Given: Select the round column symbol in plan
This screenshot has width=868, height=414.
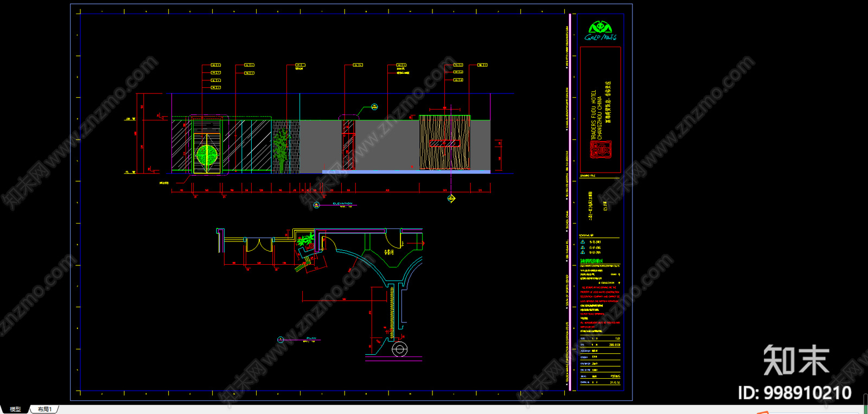Looking at the screenshot, I should coord(399,349).
